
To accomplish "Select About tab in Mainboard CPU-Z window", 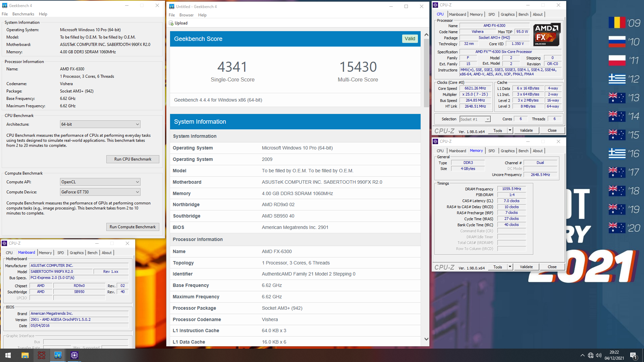I will click(x=107, y=253).
